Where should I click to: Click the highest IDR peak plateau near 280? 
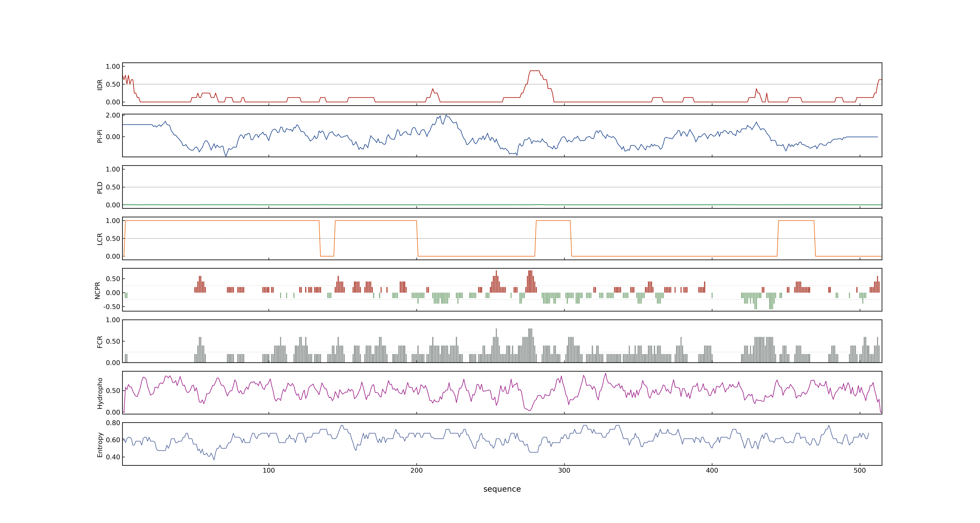(x=535, y=71)
